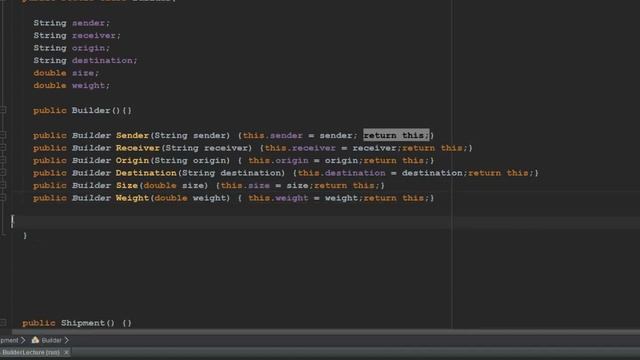Click the Builder class icon in breadcrumbs

[x=36, y=340]
